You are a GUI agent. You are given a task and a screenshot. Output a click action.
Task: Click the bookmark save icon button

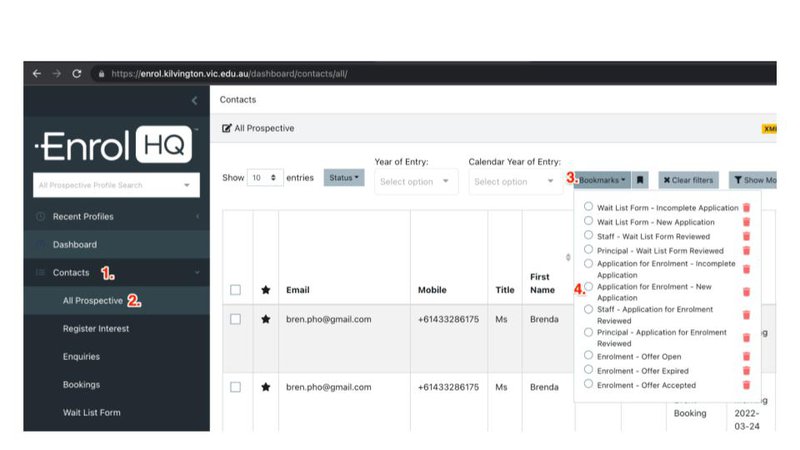tap(640, 180)
